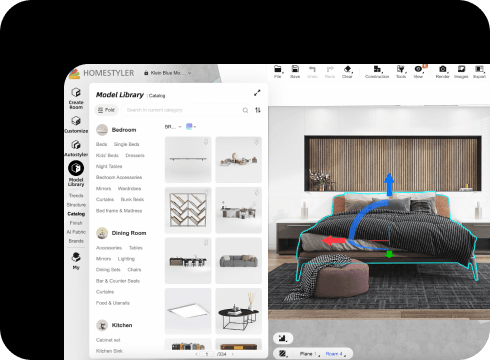Screen dimensions: 490x360
Task: Select Create Room in the sidebar
Action: (x=76, y=98)
